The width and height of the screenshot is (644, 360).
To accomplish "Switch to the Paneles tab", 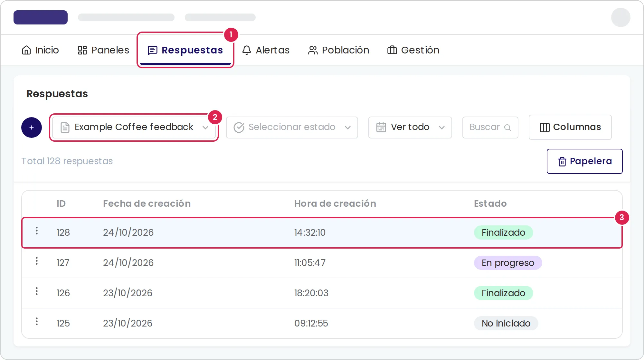I will (x=103, y=50).
